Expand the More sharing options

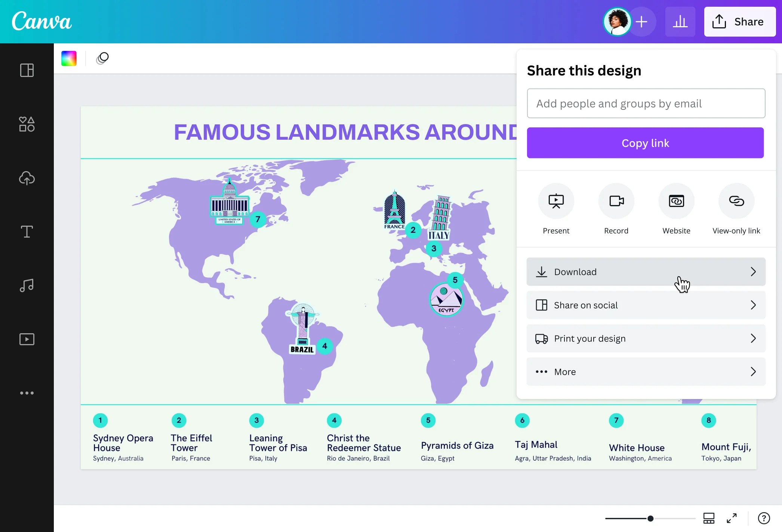click(646, 371)
